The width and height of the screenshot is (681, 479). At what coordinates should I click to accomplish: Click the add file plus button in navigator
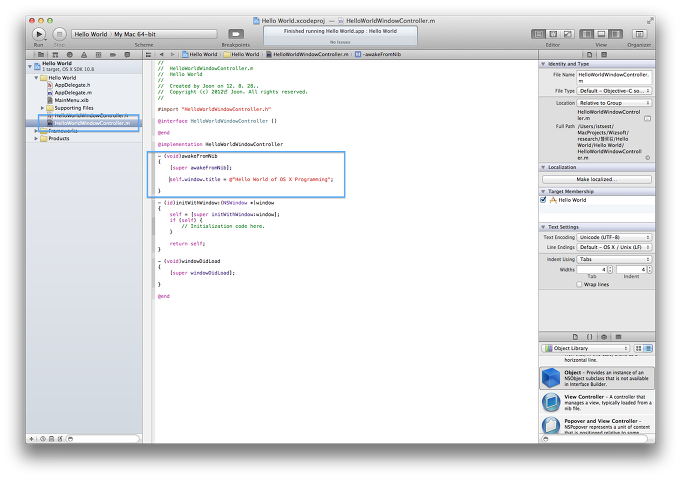31,439
